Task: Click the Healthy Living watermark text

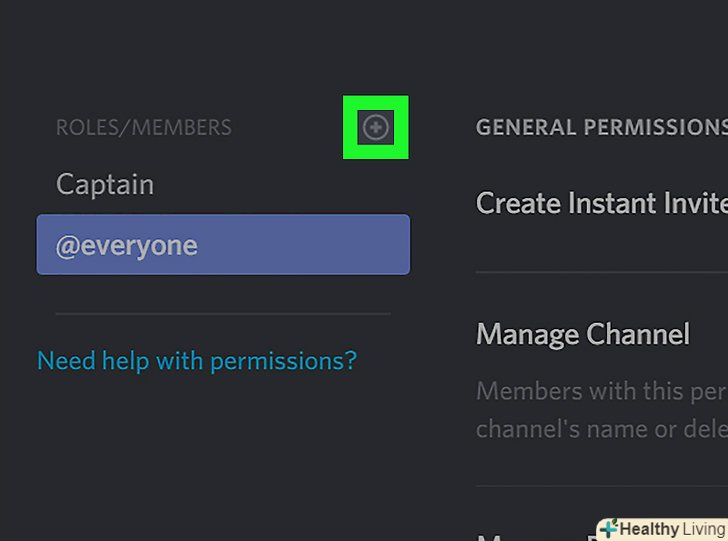Action: click(x=665, y=529)
